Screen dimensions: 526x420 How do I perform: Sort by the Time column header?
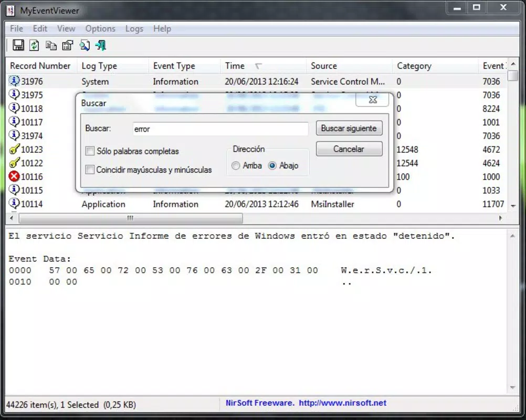pyautogui.click(x=264, y=66)
